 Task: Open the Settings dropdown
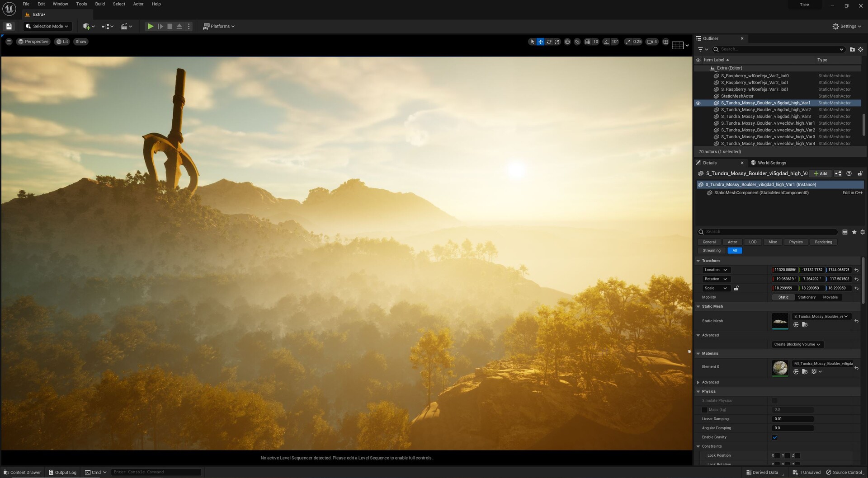pos(847,26)
